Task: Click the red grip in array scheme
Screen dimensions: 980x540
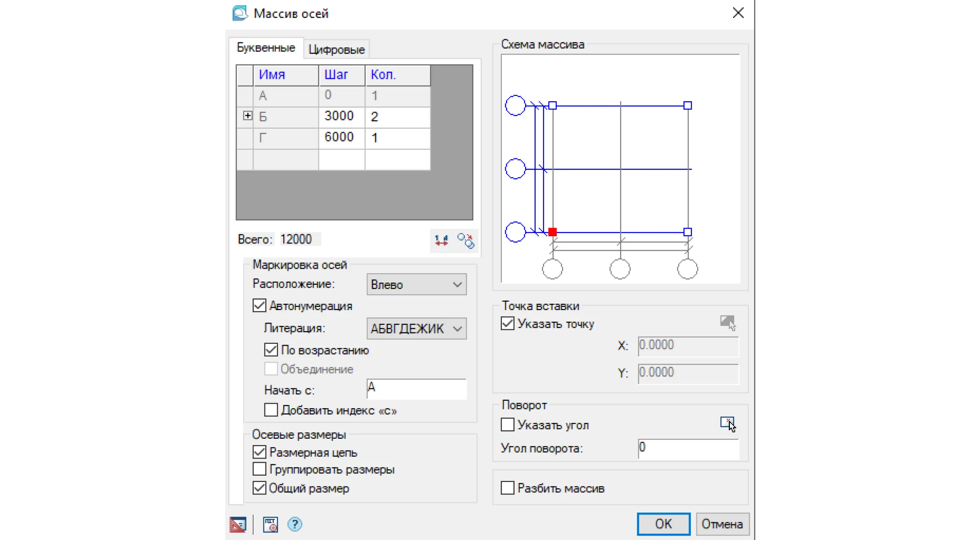Action: coord(553,232)
